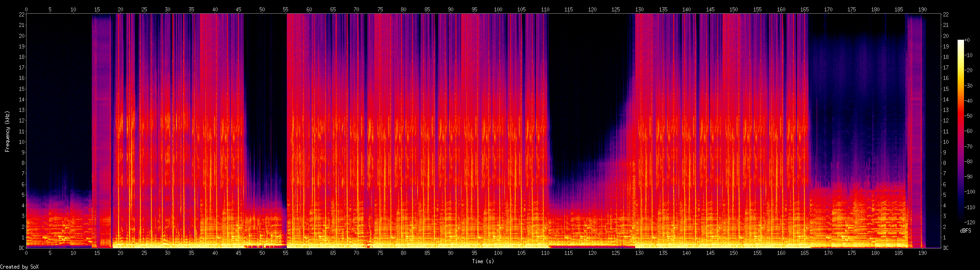The height and width of the screenshot is (270, 980).
Task: Click the spectrogram plot area
Action: (483, 131)
